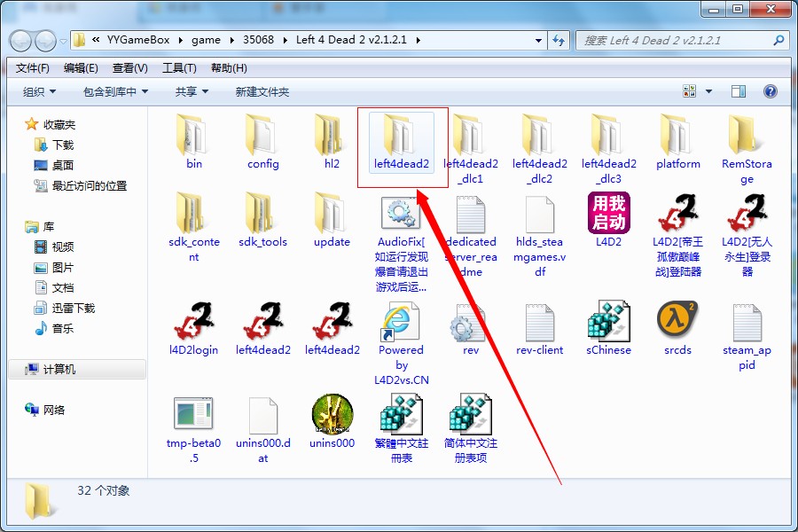The image size is (798, 532).
Task: Open the 文件(F) menu
Action: coord(32,68)
